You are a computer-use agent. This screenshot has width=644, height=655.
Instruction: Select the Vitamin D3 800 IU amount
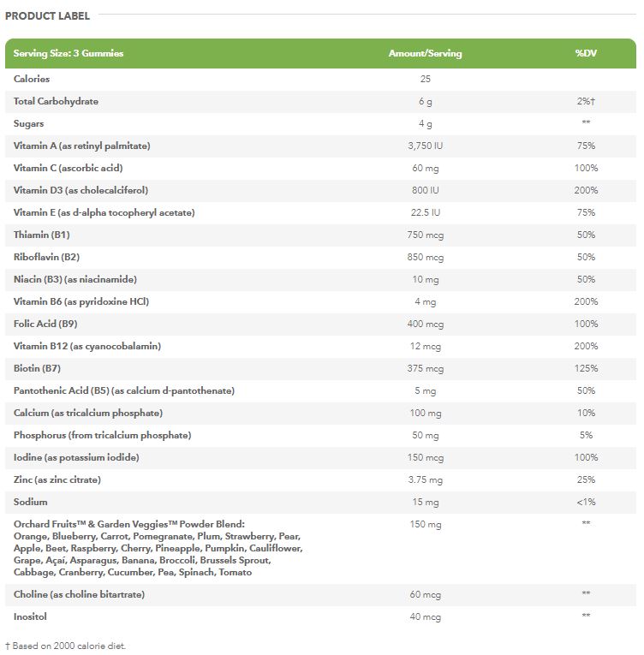425,190
